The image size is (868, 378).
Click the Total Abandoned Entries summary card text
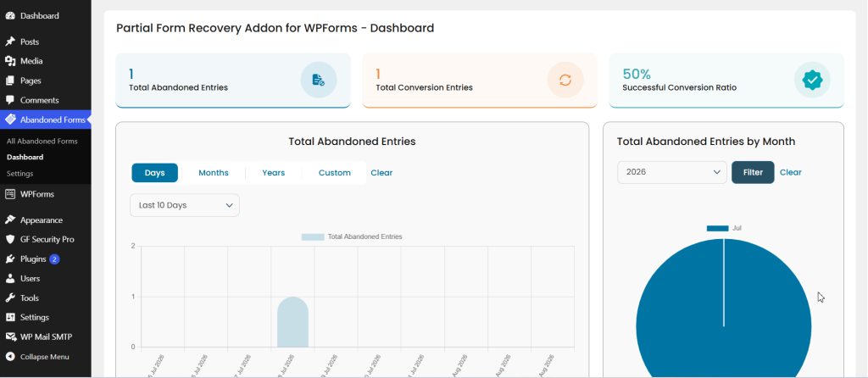pyautogui.click(x=178, y=87)
